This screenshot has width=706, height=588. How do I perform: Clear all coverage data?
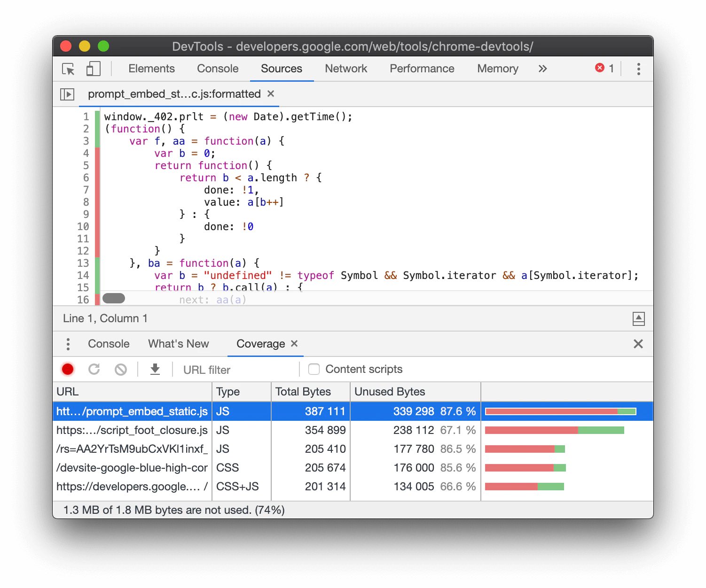point(120,369)
